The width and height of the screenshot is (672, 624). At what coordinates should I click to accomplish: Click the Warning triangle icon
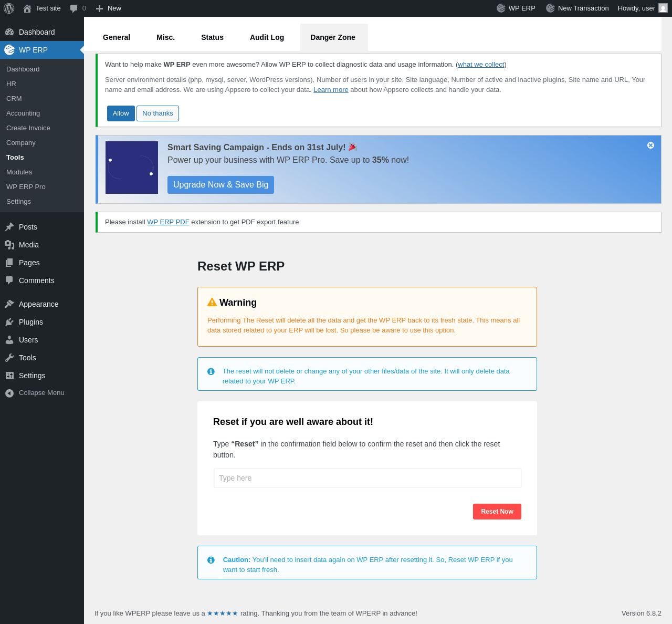point(212,302)
